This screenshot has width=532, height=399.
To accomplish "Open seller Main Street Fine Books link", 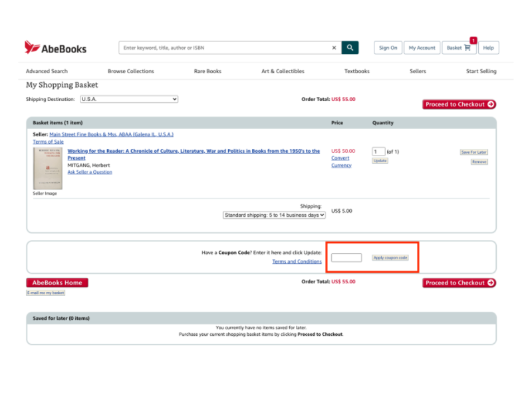I will [x=111, y=134].
